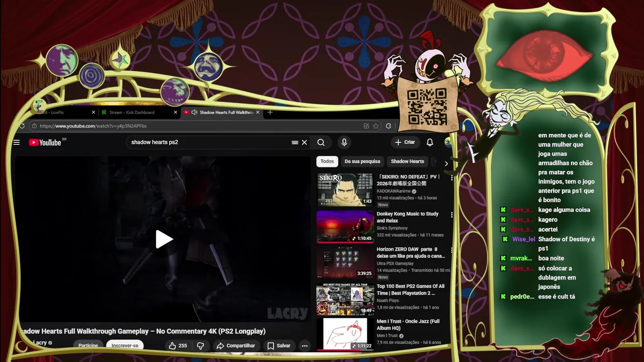Close the LivePix tab
The height and width of the screenshot is (362, 644).
click(94, 112)
